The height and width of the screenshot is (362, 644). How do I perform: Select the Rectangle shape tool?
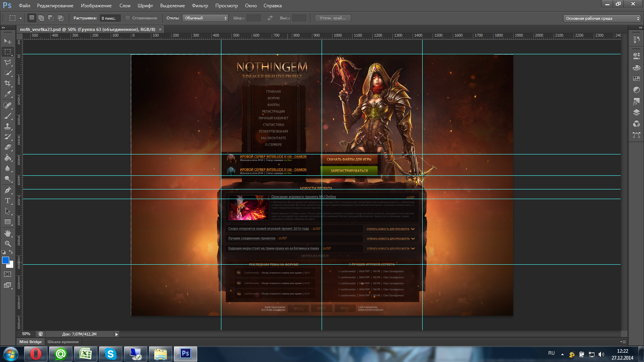[x=8, y=222]
